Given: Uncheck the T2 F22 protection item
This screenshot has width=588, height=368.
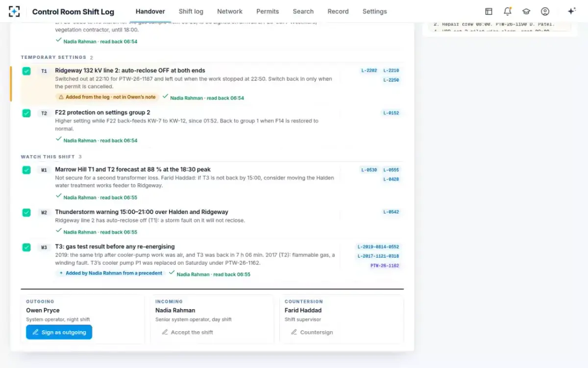Looking at the screenshot, I should 26,113.
